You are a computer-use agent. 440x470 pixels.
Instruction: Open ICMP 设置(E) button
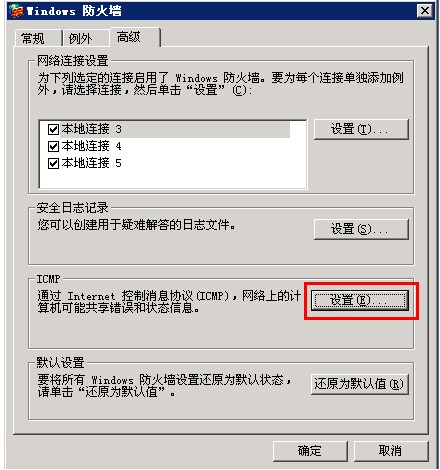[x=360, y=301]
